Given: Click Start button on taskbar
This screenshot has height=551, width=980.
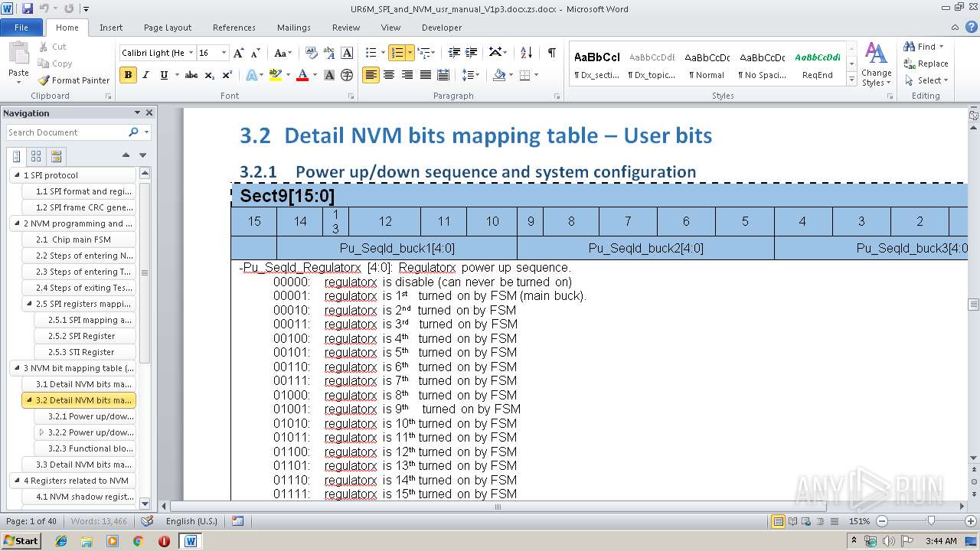Looking at the screenshot, I should [x=21, y=540].
